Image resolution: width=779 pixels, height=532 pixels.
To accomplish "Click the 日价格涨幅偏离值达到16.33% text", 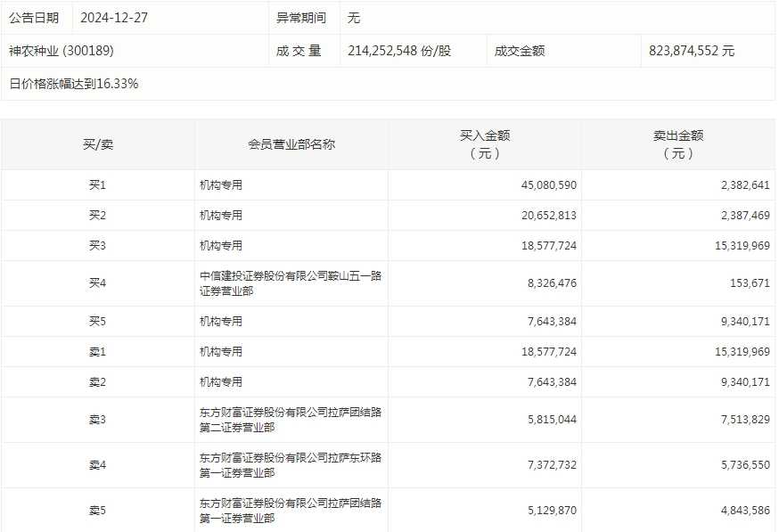I will (x=73, y=84).
